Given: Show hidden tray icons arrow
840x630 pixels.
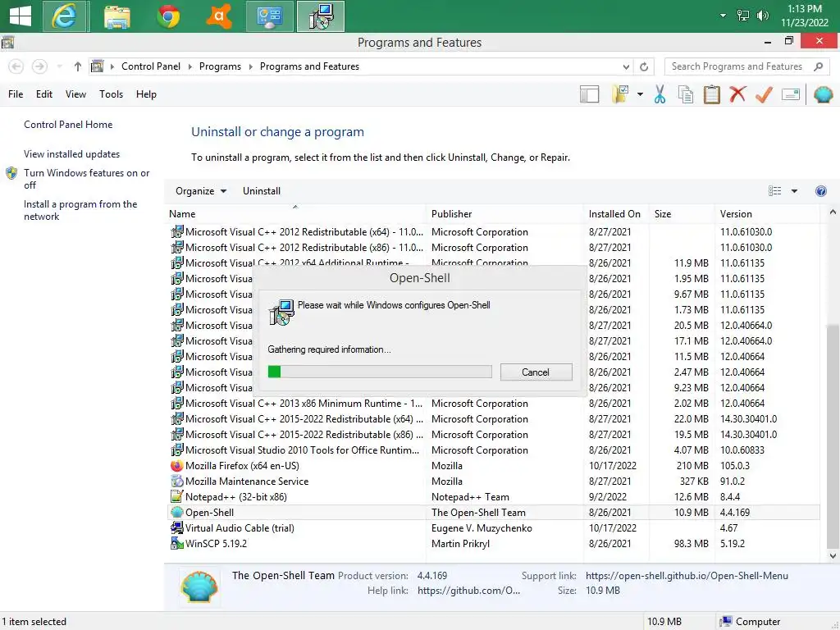Looking at the screenshot, I should coord(723,16).
